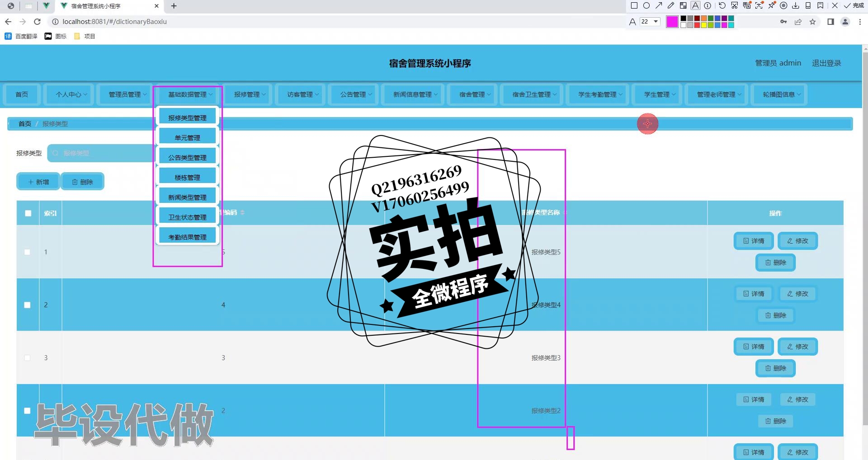This screenshot has height=460, width=868.
Task: Expand the 报修管理 menu
Action: [247, 94]
